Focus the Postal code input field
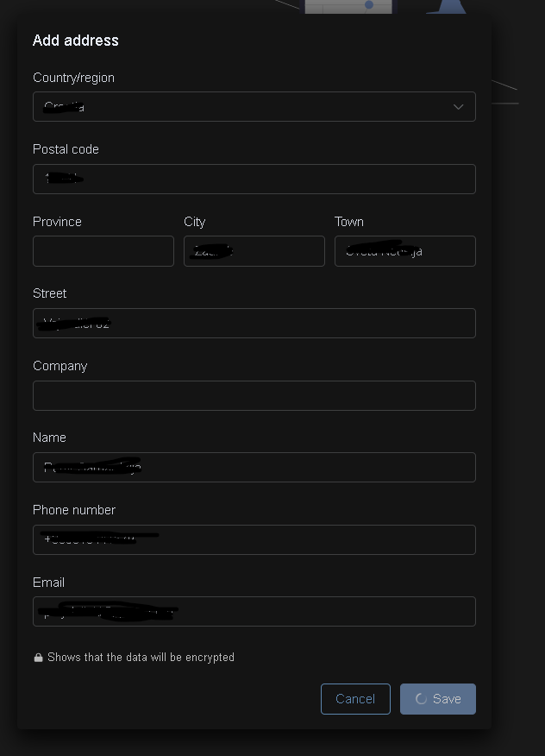The height and width of the screenshot is (756, 545). click(254, 180)
